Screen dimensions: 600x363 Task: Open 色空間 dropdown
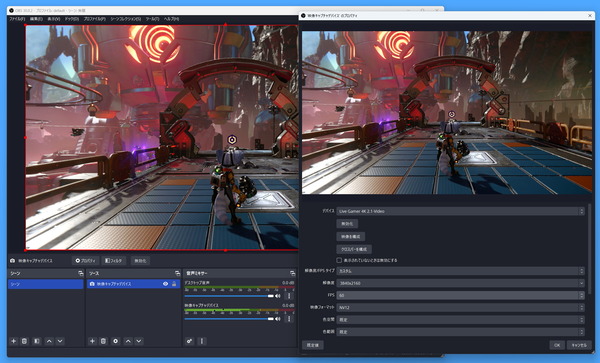[x=460, y=320]
